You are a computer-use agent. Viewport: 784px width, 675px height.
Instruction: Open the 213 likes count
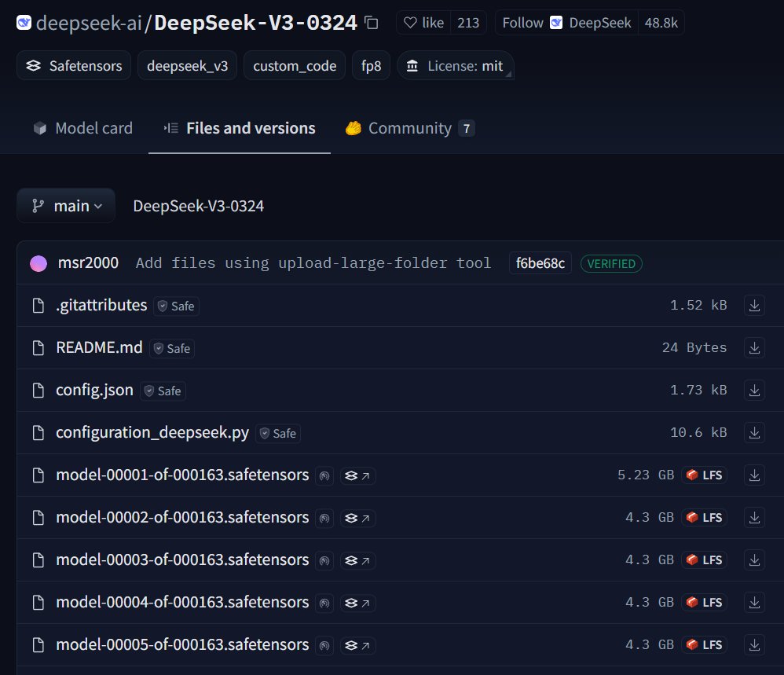(x=468, y=23)
